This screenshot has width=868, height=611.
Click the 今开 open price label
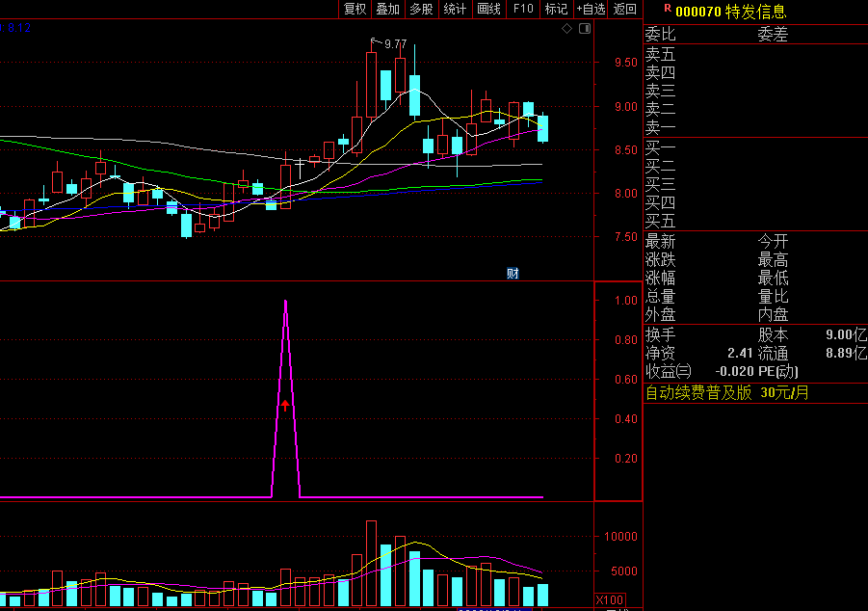773,242
